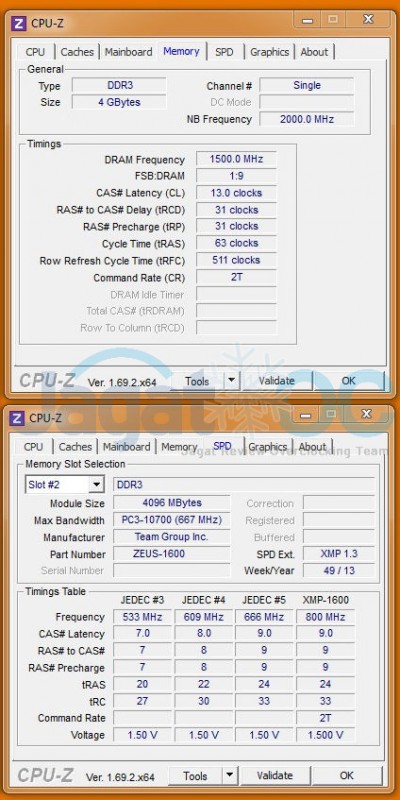Click Max Bandwidth value PC3-10700 (667 MHz)
The width and height of the screenshot is (400, 800).
[171, 520]
